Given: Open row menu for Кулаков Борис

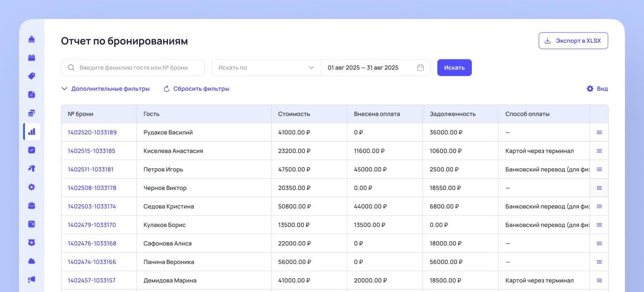Looking at the screenshot, I should tap(599, 225).
